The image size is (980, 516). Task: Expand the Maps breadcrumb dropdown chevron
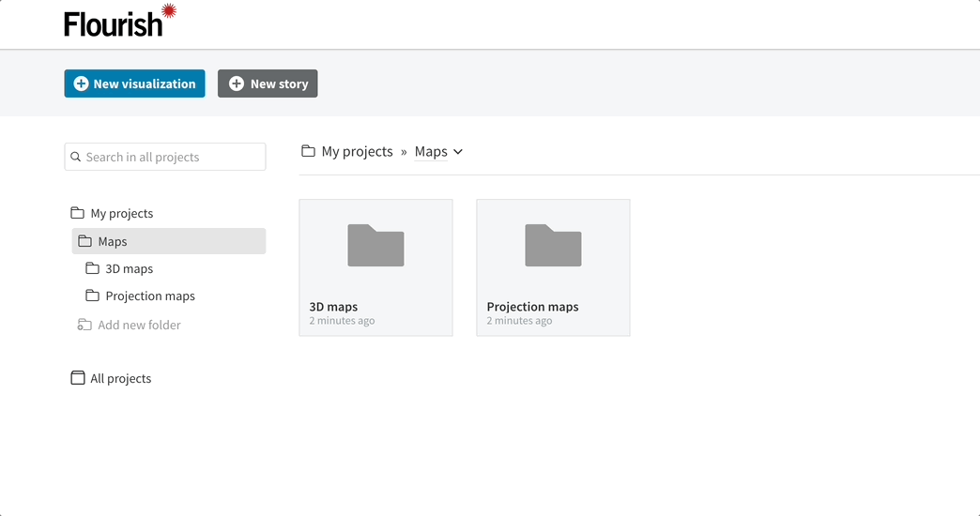coord(458,152)
